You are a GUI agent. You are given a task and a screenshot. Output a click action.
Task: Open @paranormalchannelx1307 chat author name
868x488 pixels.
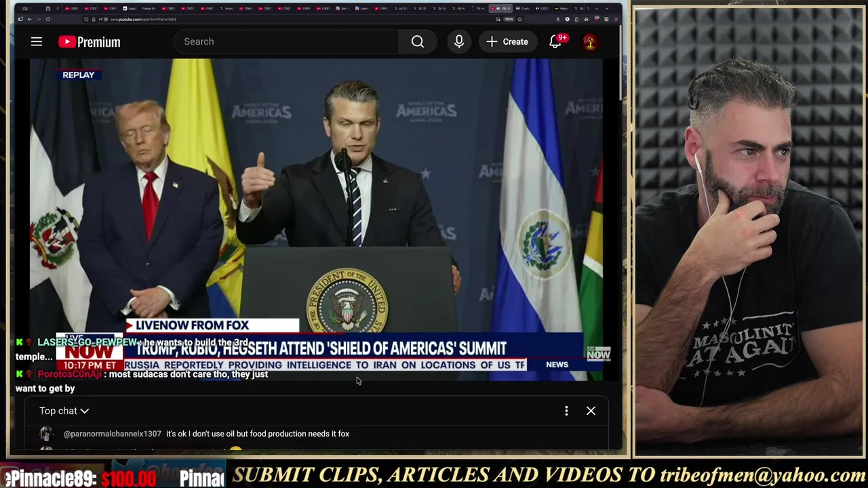tap(113, 434)
